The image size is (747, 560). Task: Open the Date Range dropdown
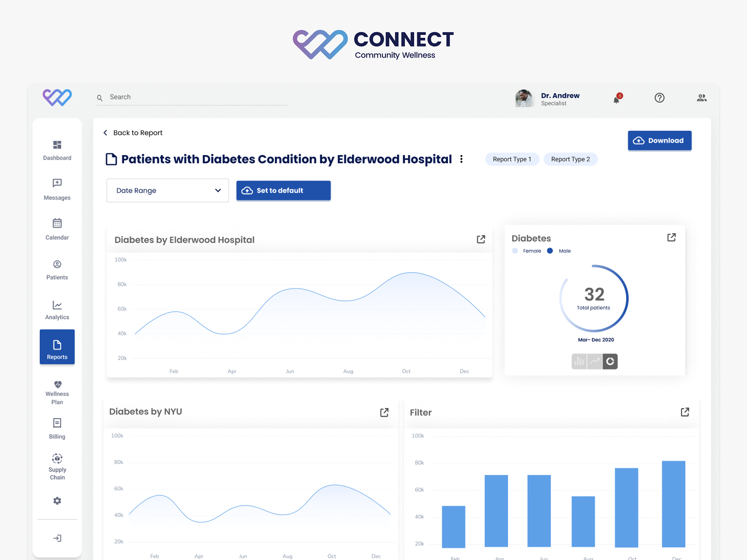168,191
